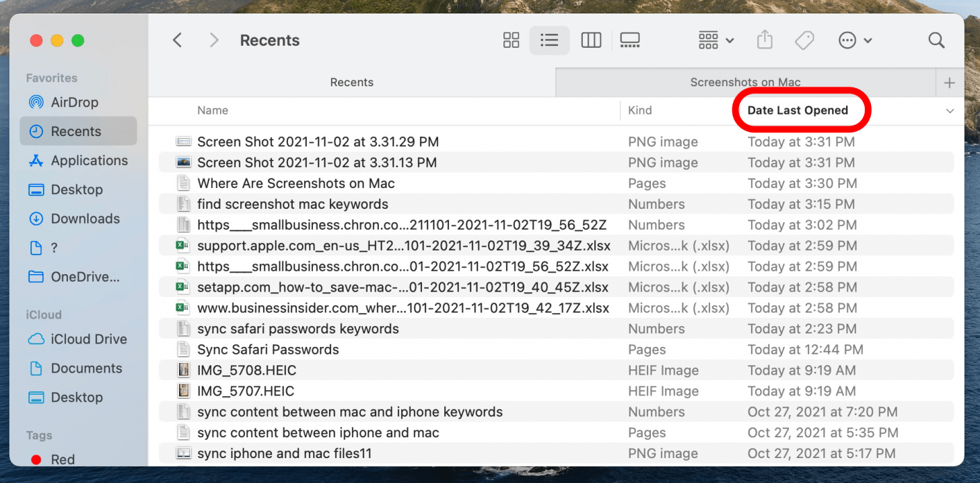Click the iCloud Drive cloud icon
This screenshot has height=483, width=980.
point(36,339)
